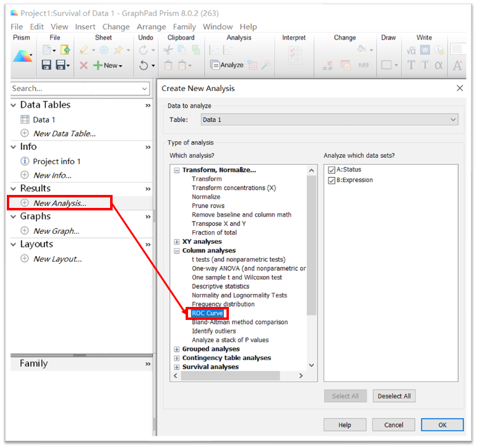Click the save file icon

[46, 65]
